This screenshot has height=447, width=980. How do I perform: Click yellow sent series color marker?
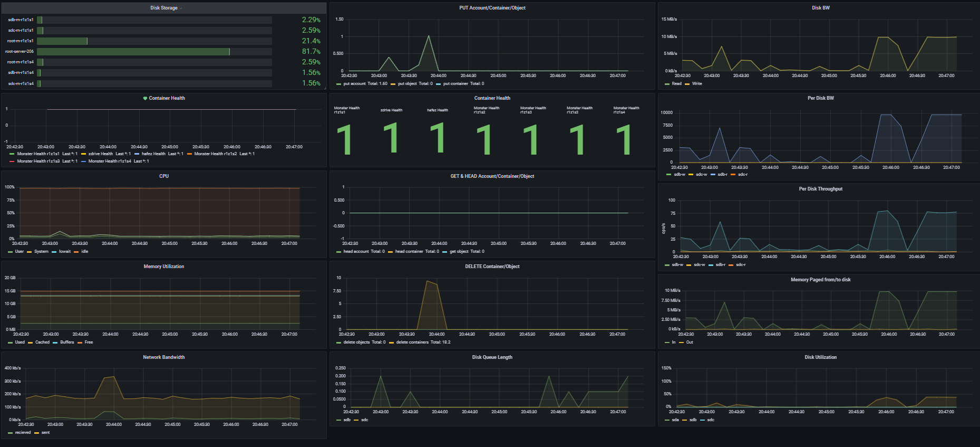(x=36, y=433)
